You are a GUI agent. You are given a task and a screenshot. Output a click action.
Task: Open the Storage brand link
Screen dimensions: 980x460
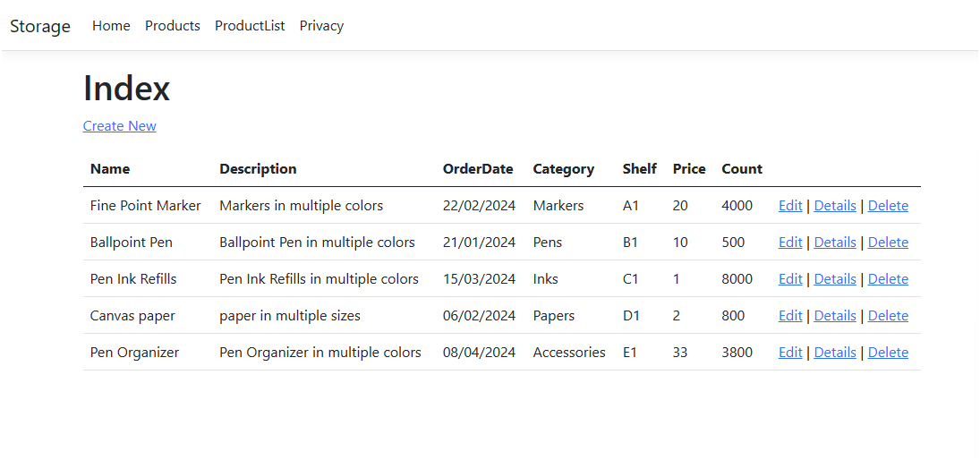click(40, 26)
